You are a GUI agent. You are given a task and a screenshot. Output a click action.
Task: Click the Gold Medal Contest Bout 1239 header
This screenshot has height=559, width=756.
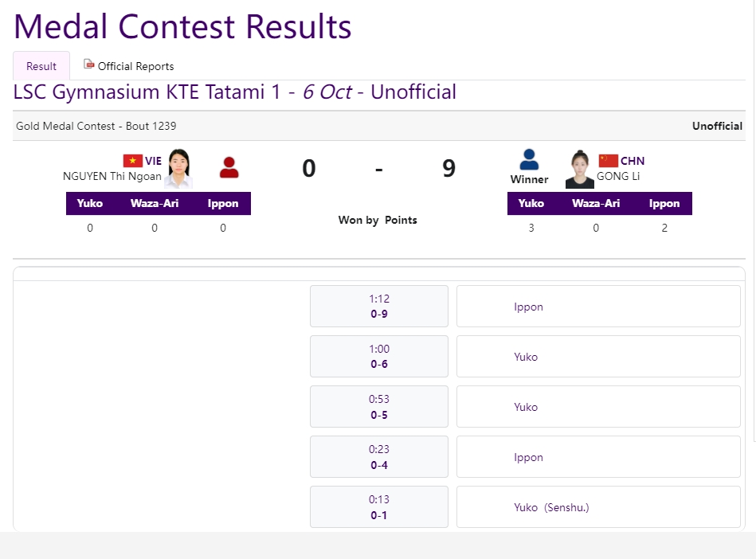[96, 127]
